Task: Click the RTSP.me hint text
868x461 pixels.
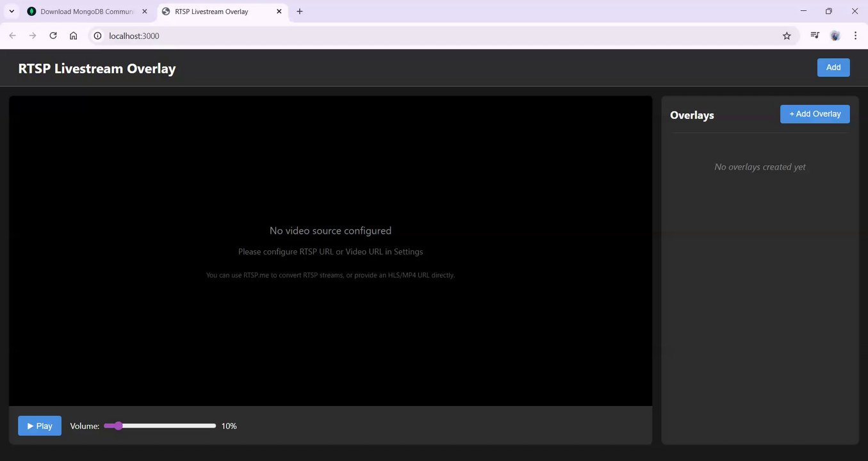Action: [331, 275]
